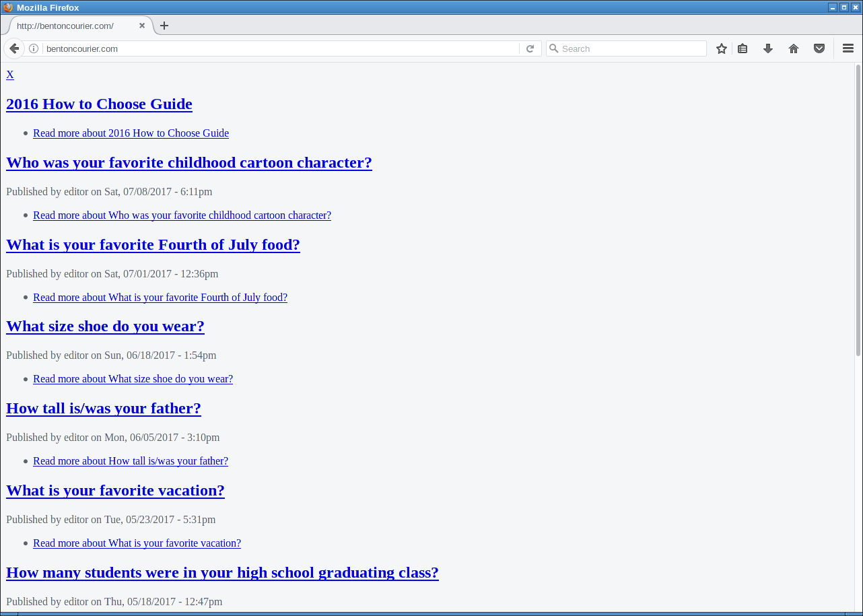Image resolution: width=863 pixels, height=616 pixels.
Task: Click the vertical scrollbar thumb
Action: click(858, 210)
